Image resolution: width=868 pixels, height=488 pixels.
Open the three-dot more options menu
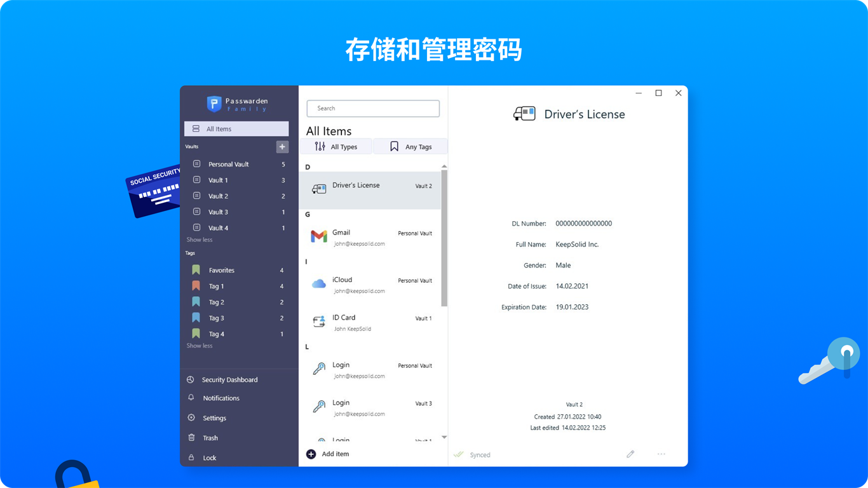(x=661, y=454)
